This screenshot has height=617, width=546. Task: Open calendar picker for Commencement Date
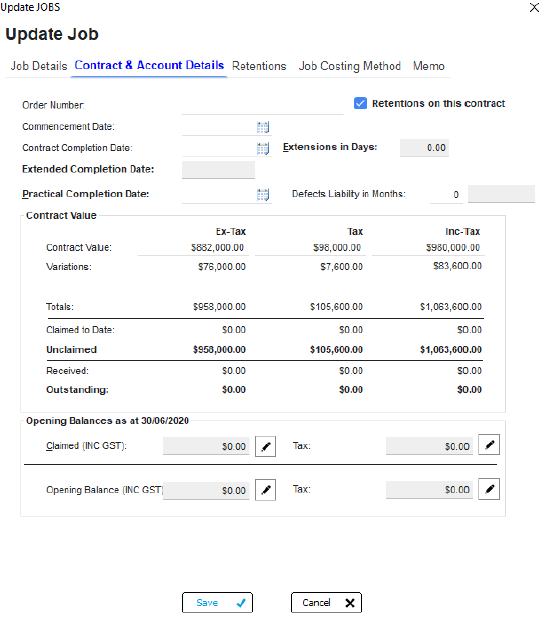[263, 127]
